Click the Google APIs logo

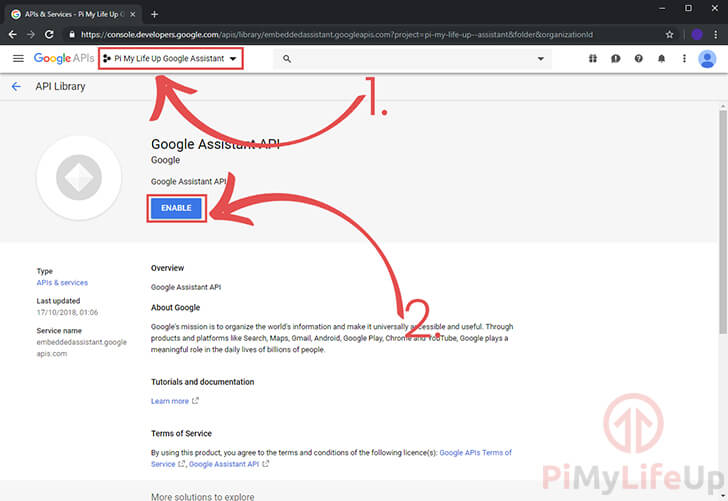[x=64, y=59]
